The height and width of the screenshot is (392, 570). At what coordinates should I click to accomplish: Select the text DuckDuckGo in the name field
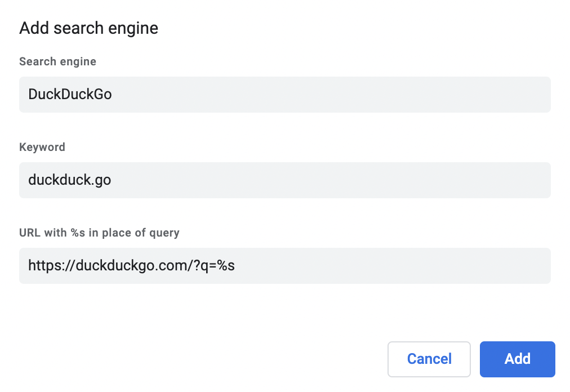tap(70, 94)
